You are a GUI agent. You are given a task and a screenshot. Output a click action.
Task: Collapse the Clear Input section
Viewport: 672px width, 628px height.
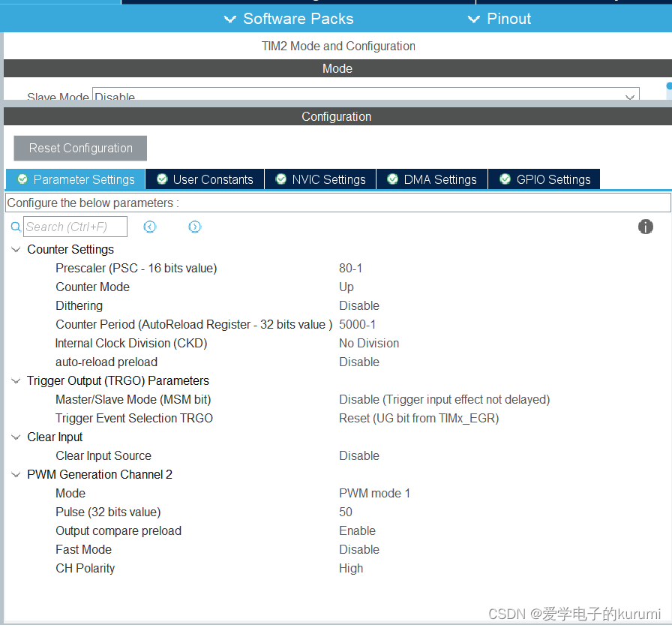(16, 437)
